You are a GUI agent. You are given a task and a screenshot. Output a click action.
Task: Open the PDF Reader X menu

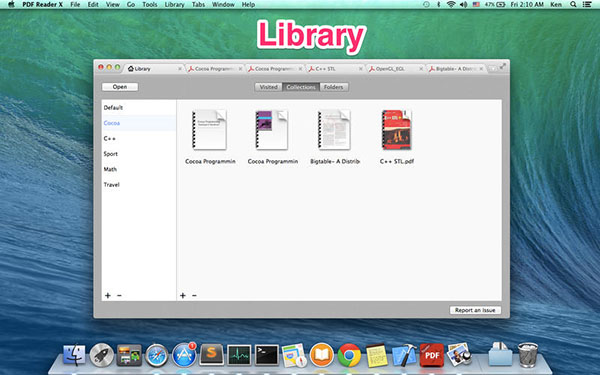pos(42,5)
